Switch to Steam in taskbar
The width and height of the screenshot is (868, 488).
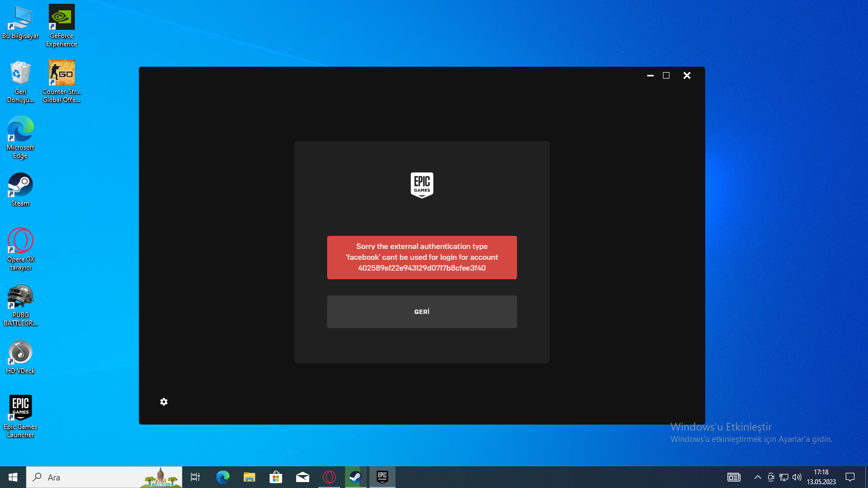[356, 477]
